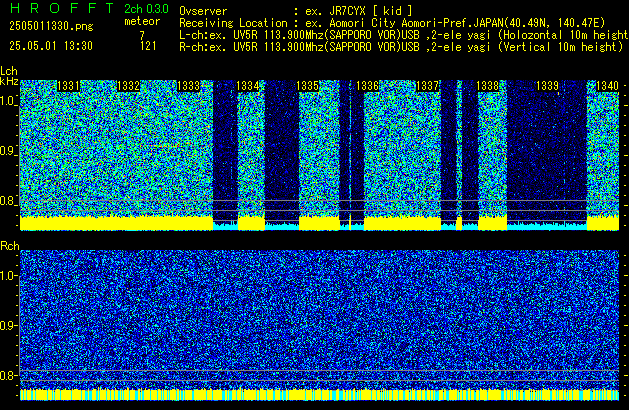Viewport: 629px width, 410px height.
Task: Click time marker 1340
Action: pos(607,86)
